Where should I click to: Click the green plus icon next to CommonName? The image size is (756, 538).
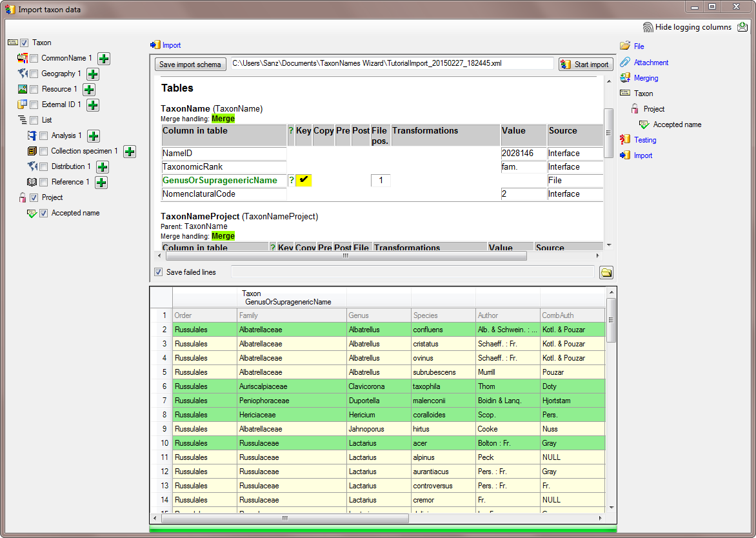click(104, 59)
